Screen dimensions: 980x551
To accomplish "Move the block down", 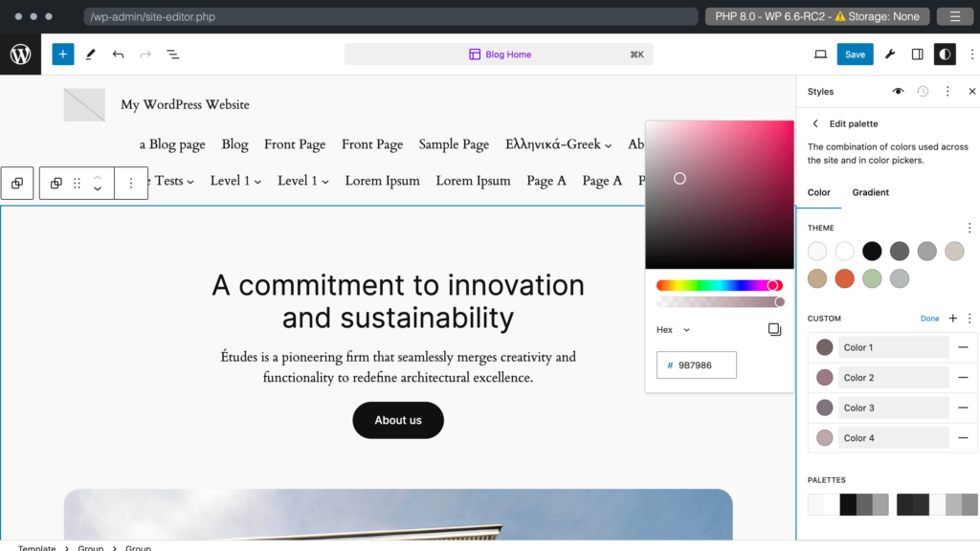I will [98, 188].
